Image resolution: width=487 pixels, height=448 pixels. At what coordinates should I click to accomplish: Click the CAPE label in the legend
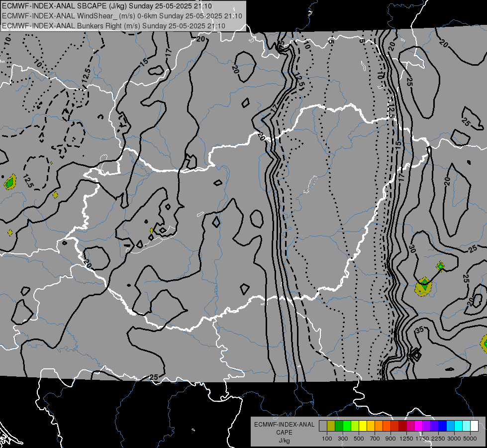(x=284, y=433)
